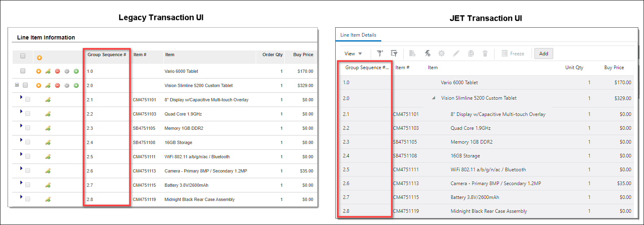Tick the checkbox on the Legacy Vario 6000 Tablet row
This screenshot has height=225, width=644.
pyautogui.click(x=23, y=71)
